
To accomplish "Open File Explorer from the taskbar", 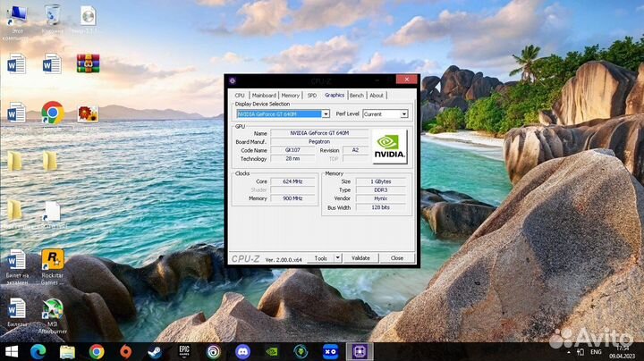I will [x=67, y=351].
